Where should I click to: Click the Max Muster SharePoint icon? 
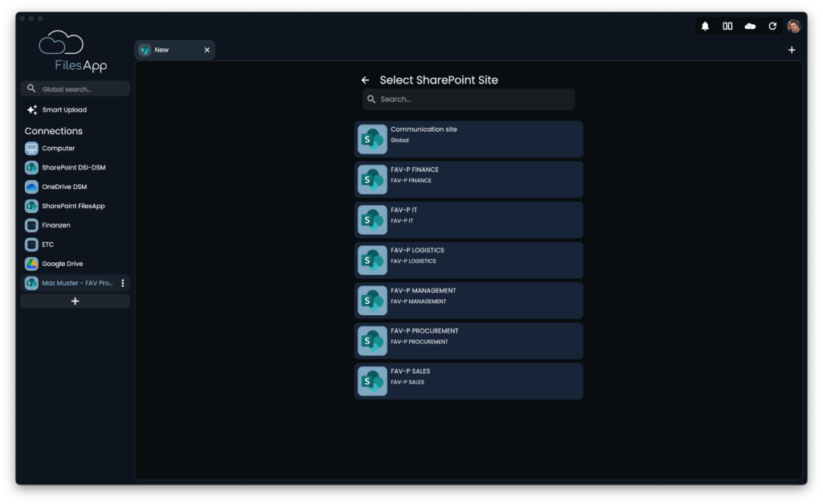(x=31, y=283)
